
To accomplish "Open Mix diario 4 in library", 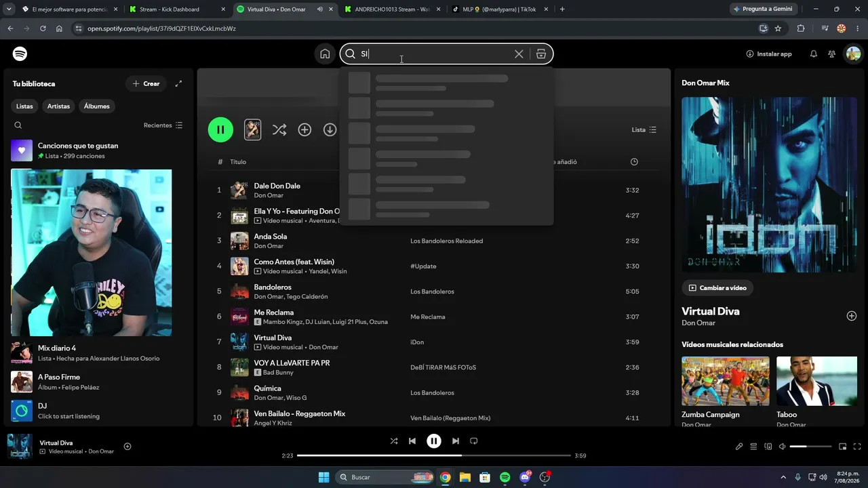I will (x=98, y=352).
